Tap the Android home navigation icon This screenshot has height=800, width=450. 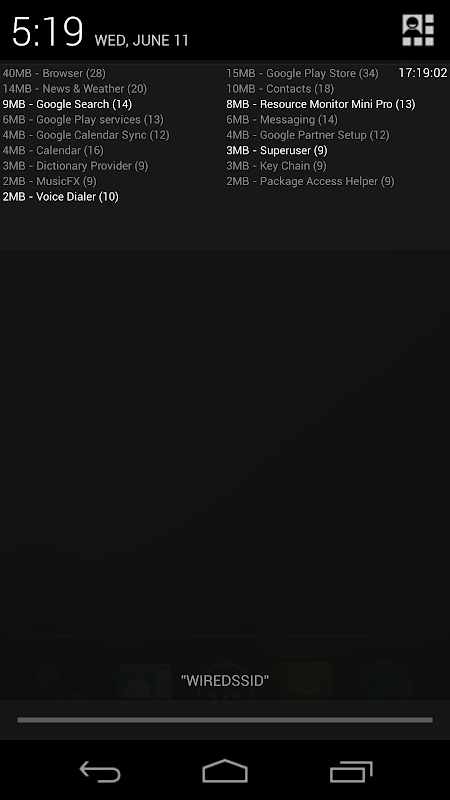pyautogui.click(x=225, y=770)
